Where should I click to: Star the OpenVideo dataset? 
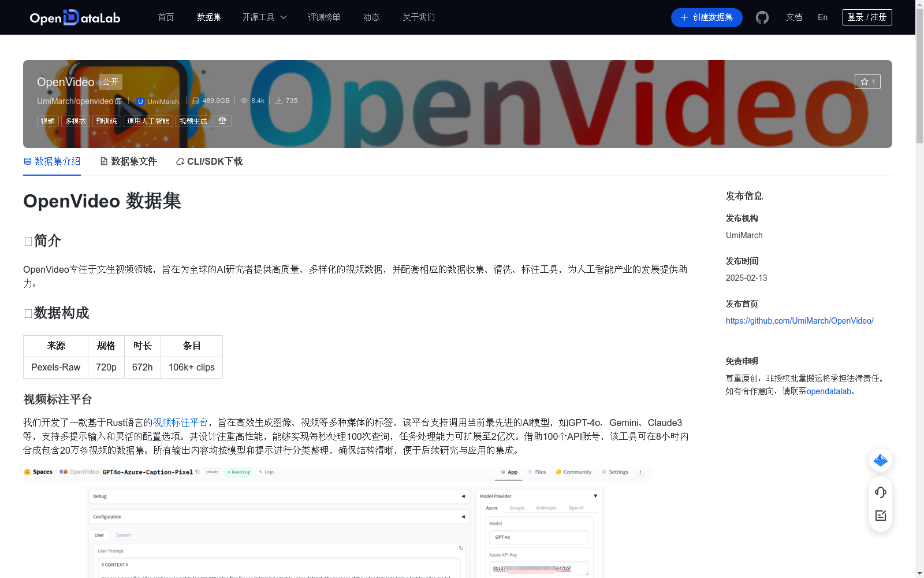867,81
